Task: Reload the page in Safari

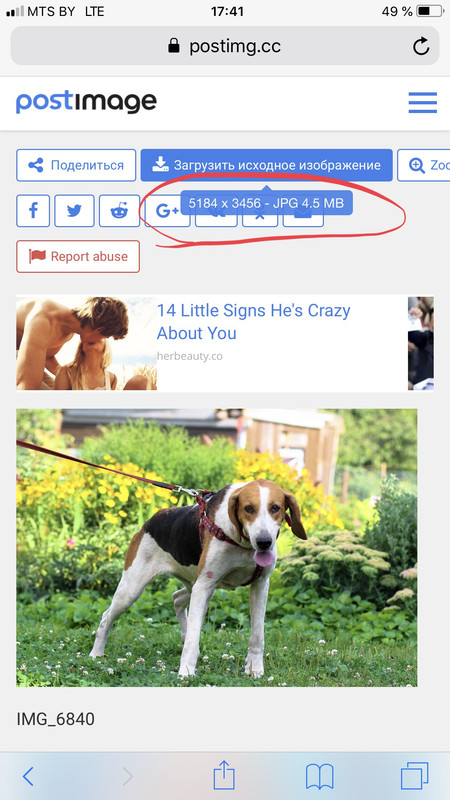Action: tap(421, 46)
